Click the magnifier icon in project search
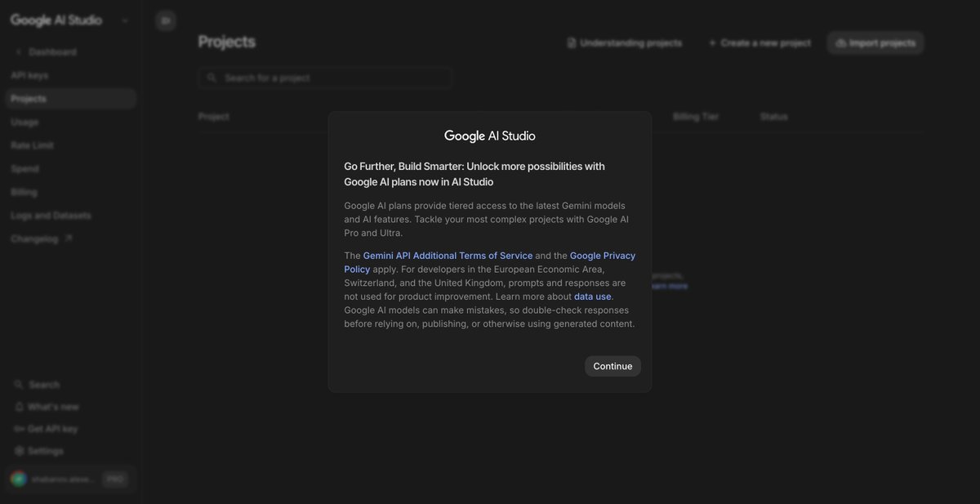 tap(212, 78)
